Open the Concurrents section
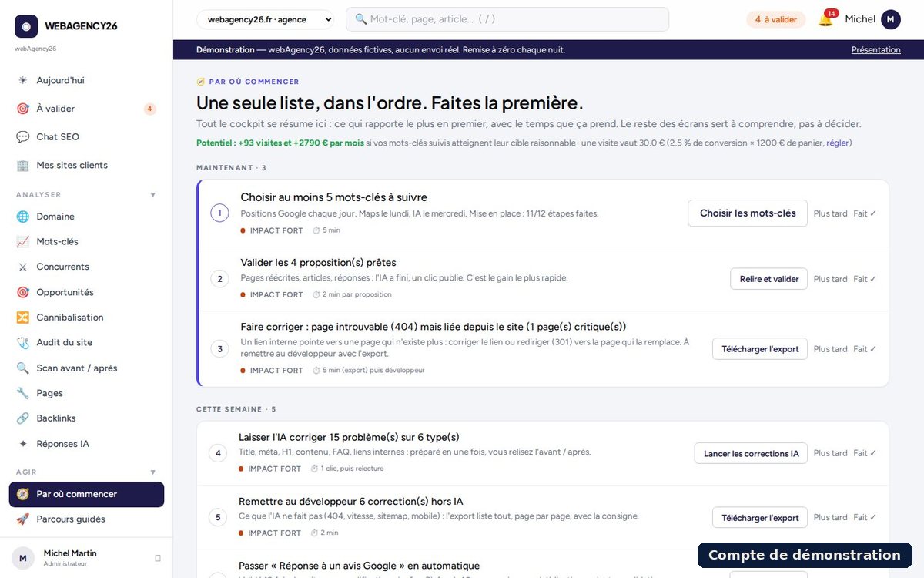This screenshot has height=578, width=924. click(x=86, y=267)
